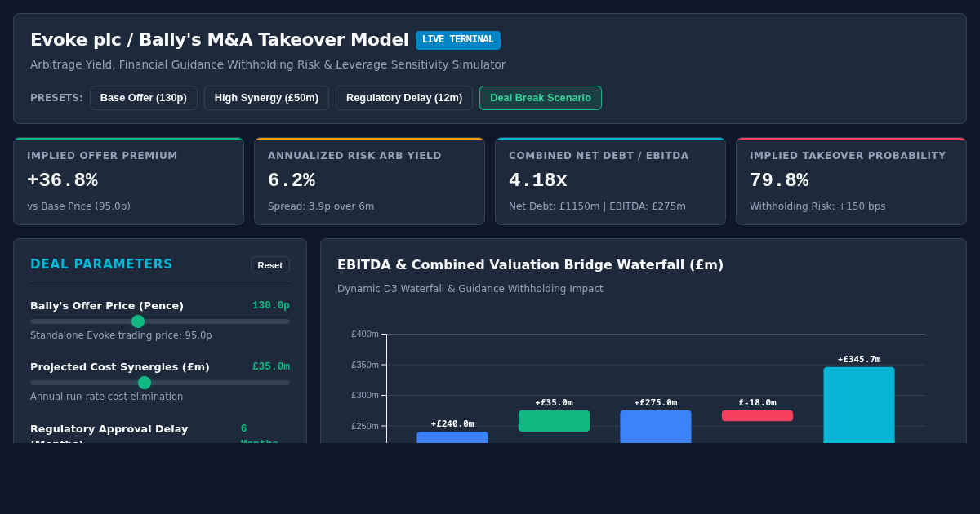Click 'vs Base Price (95.0p)' text
Screen dimensions: 980x514
click(x=78, y=206)
